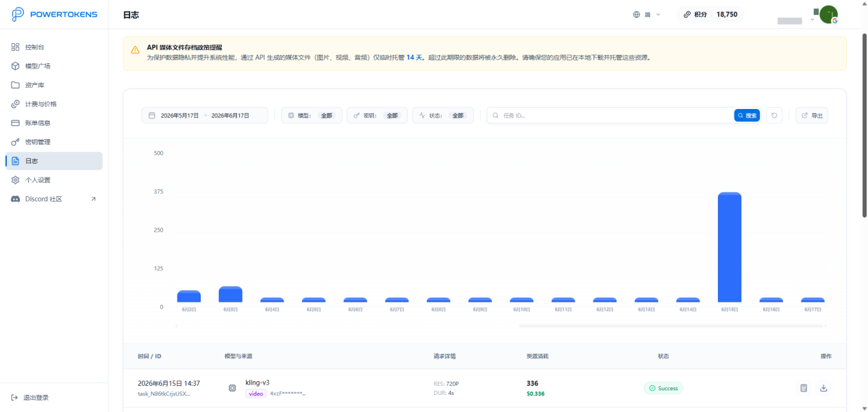Click the kling-v3 model icon

232,388
